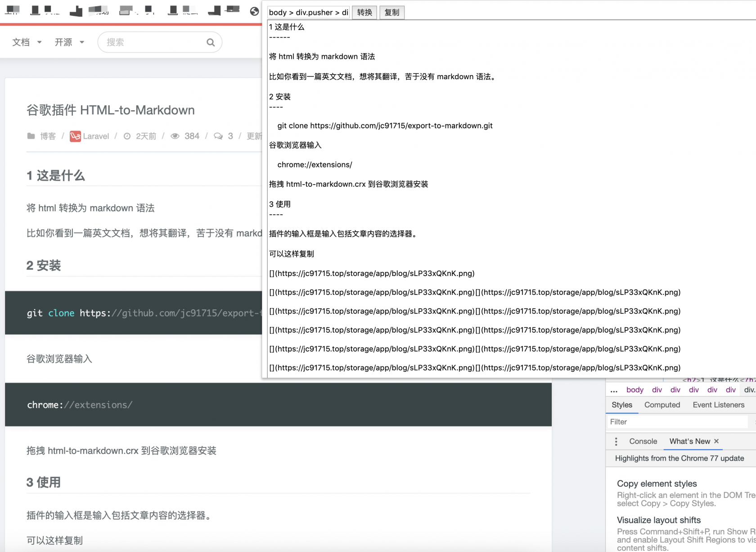
Task: Open the Laravel tag link
Action: pos(96,136)
